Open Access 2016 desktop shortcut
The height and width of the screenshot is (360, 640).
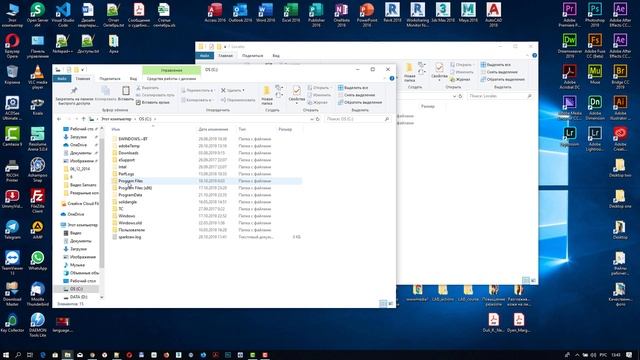point(215,12)
